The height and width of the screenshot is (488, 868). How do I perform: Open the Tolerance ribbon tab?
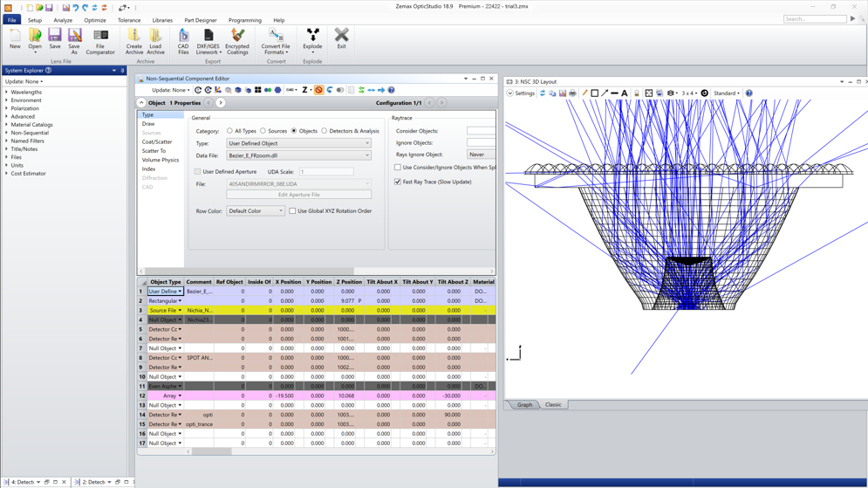129,20
